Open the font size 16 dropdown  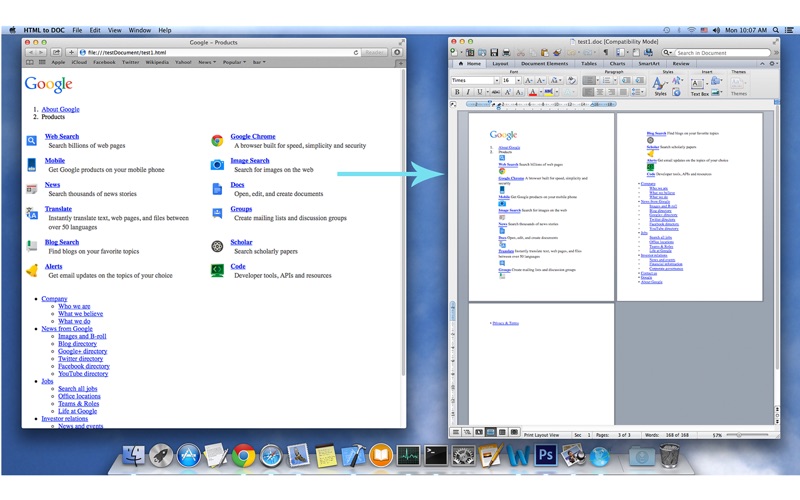pos(518,80)
